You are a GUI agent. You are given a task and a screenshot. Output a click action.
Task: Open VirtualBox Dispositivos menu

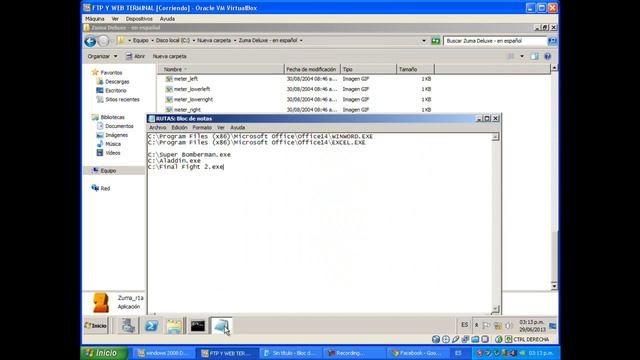[x=139, y=19]
